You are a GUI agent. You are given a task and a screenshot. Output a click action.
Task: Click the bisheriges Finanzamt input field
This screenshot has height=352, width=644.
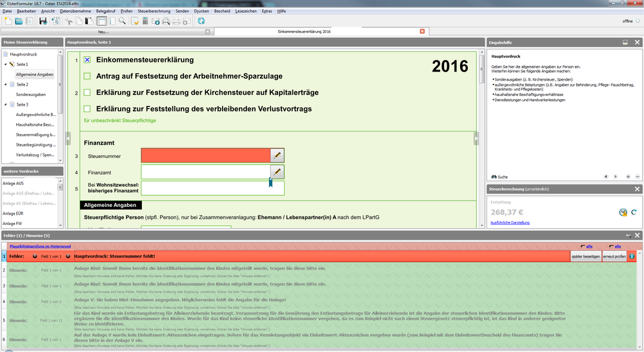point(212,188)
